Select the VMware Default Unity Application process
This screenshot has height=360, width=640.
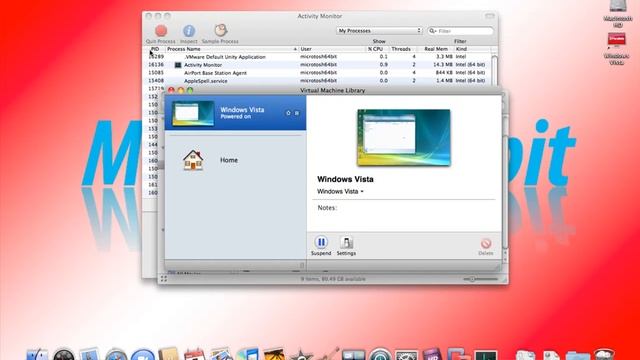(318, 57)
